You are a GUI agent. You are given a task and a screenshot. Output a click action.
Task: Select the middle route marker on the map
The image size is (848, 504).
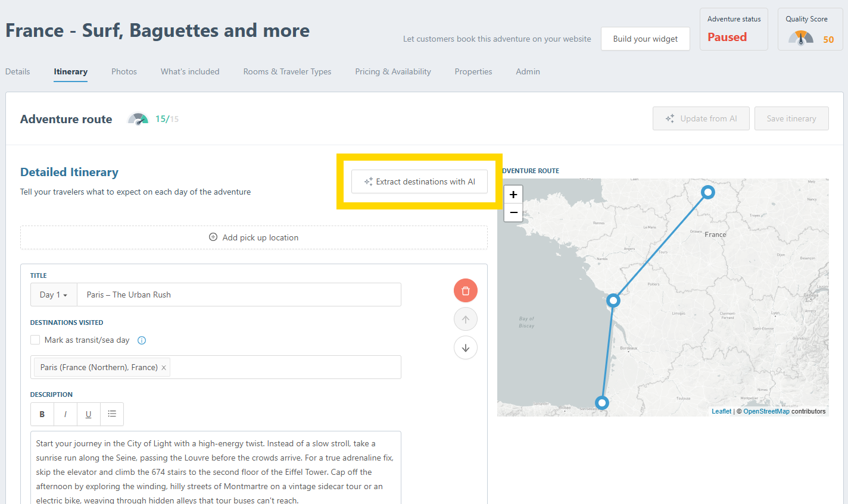(x=613, y=300)
